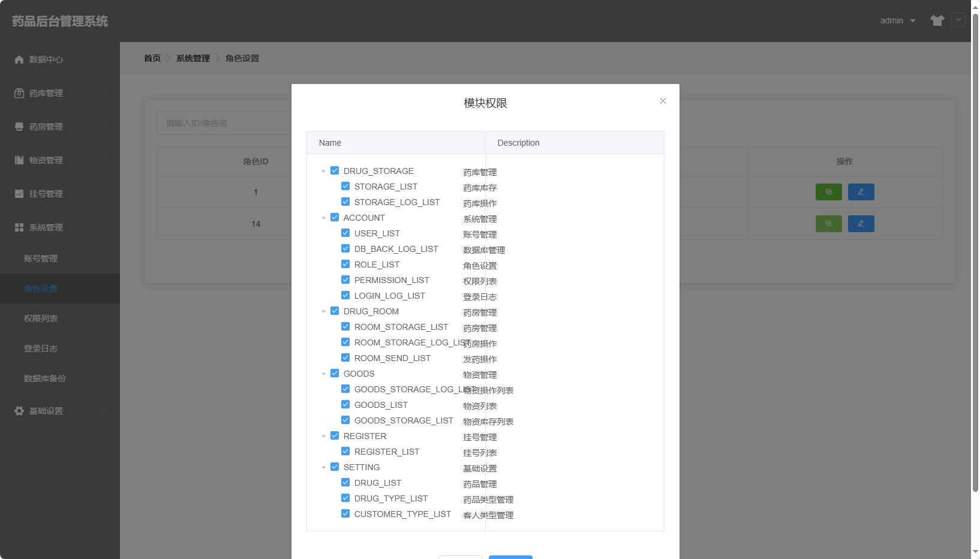The image size is (980, 559).
Task: Open 数据库备份 in the sidebar
Action: point(60,378)
